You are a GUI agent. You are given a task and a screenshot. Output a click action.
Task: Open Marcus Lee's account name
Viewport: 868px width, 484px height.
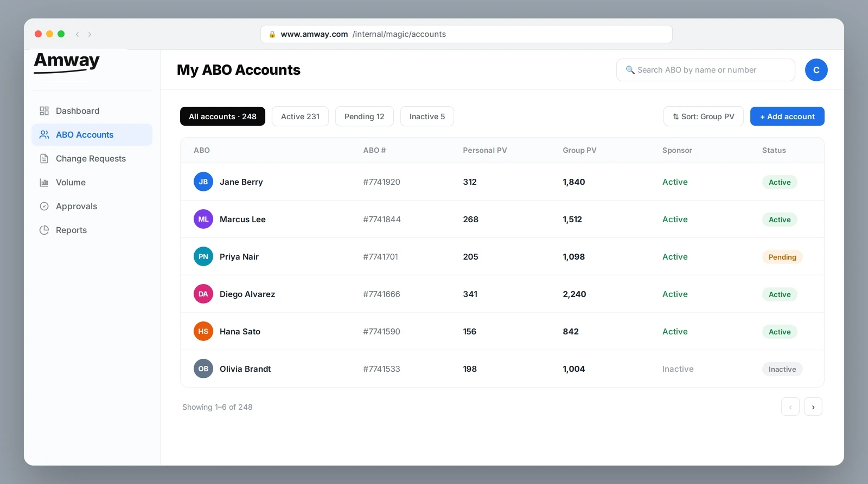[x=242, y=220]
